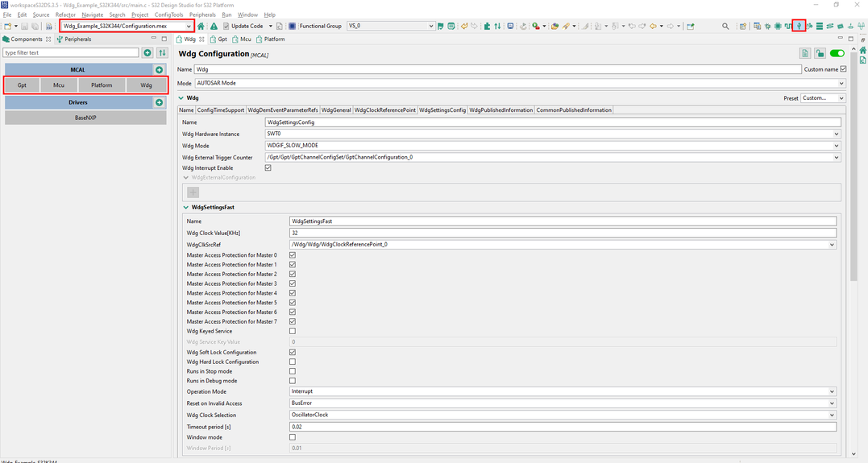Image resolution: width=868 pixels, height=463 pixels.
Task: Uncheck Wdg Interrupt Enable
Action: [268, 167]
